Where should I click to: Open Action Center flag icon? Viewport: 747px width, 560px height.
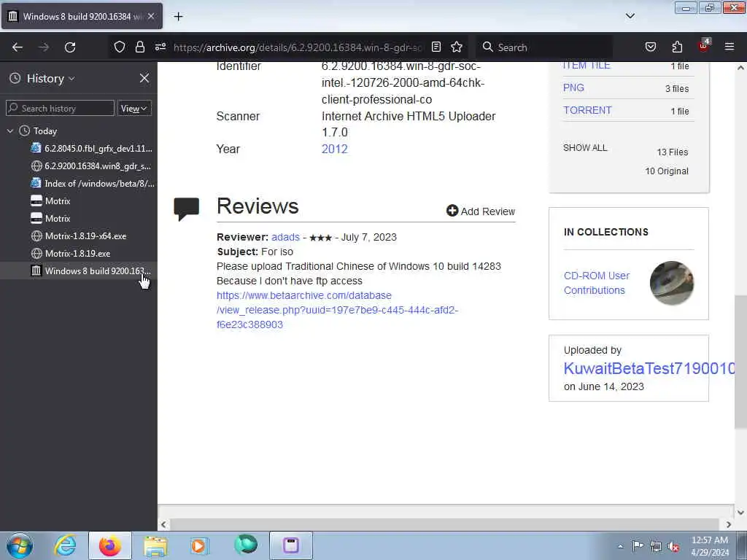click(638, 545)
